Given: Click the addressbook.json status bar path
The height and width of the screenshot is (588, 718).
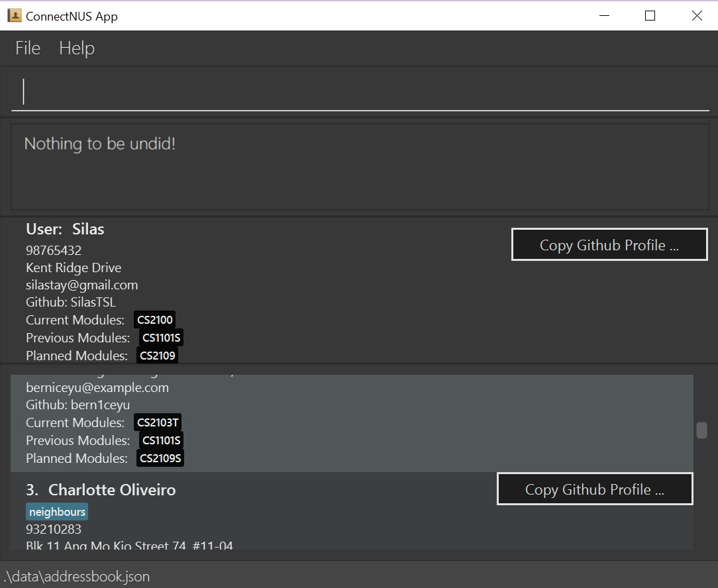Looking at the screenshot, I should 76,576.
